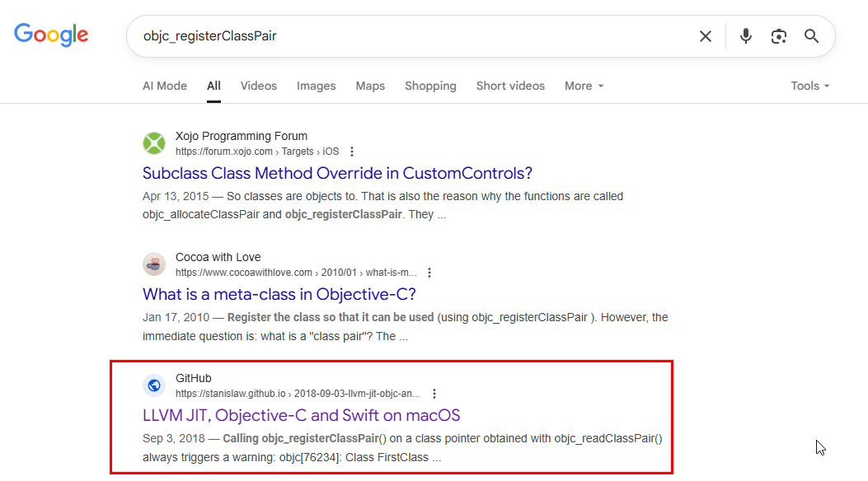Open options menu for Cocoa with Love result
This screenshot has height=481, width=868.
[x=429, y=273]
